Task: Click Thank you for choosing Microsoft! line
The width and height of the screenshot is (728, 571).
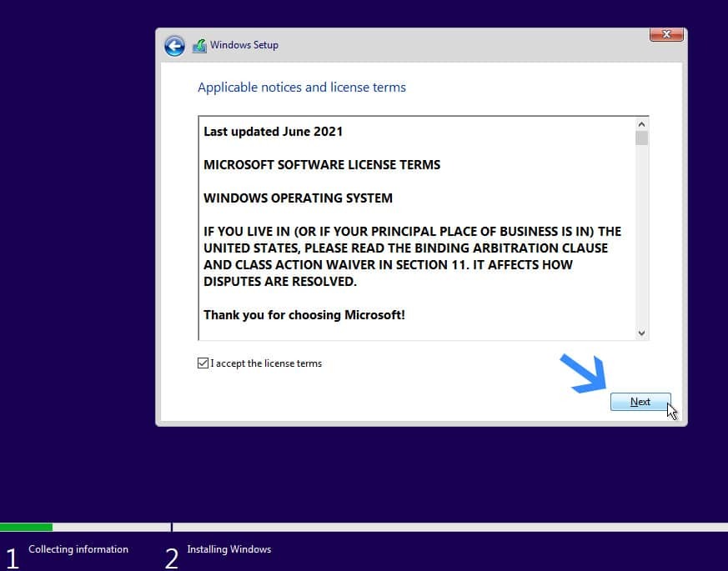Action: click(304, 315)
